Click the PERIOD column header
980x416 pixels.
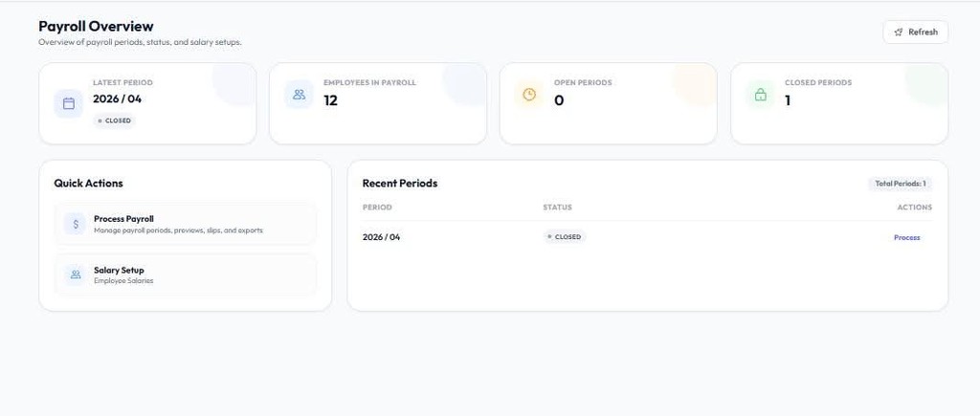click(377, 208)
